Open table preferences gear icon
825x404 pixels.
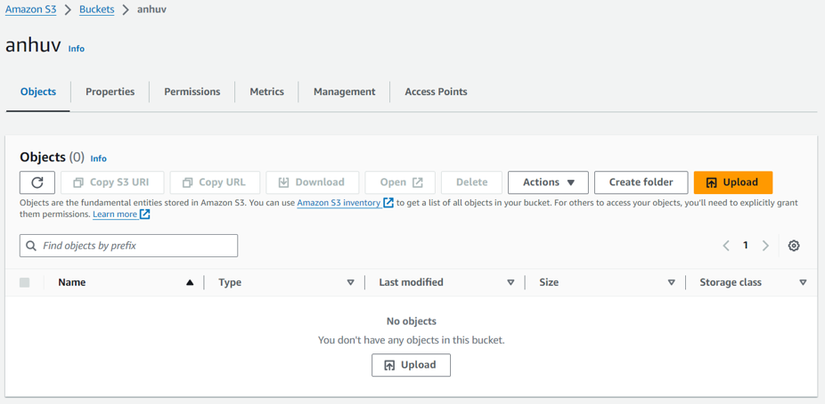pos(794,246)
